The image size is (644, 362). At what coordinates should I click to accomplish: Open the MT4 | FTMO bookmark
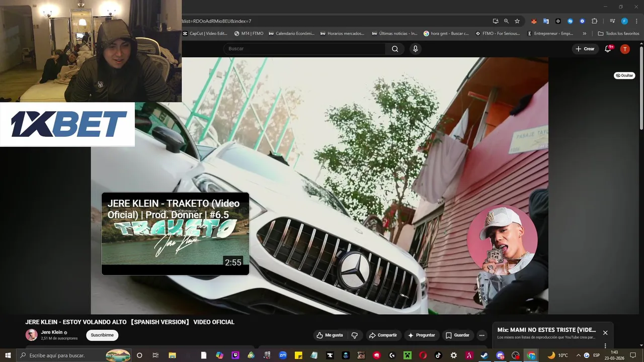click(x=249, y=34)
